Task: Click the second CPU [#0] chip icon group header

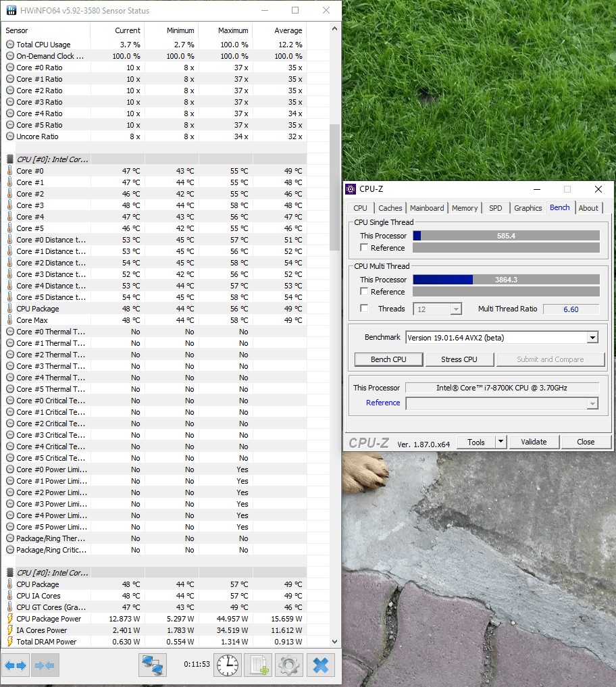Action: [x=10, y=572]
